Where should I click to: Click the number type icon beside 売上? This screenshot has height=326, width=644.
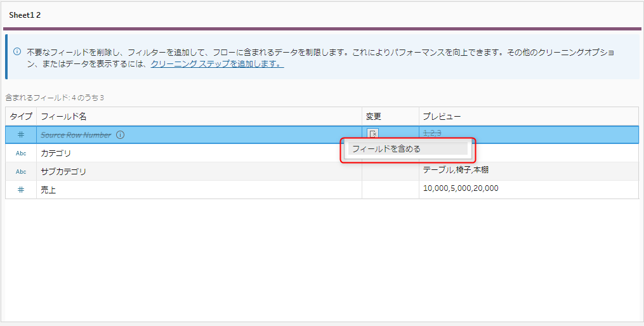21,190
